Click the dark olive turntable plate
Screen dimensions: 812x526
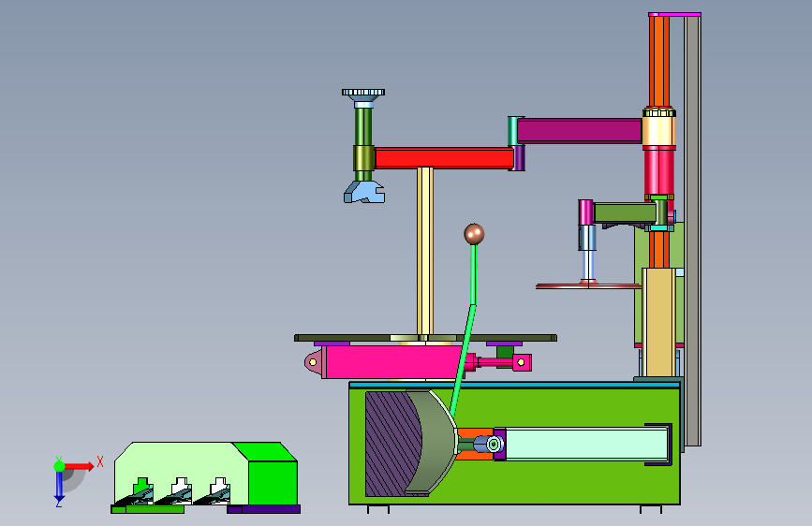(x=426, y=338)
